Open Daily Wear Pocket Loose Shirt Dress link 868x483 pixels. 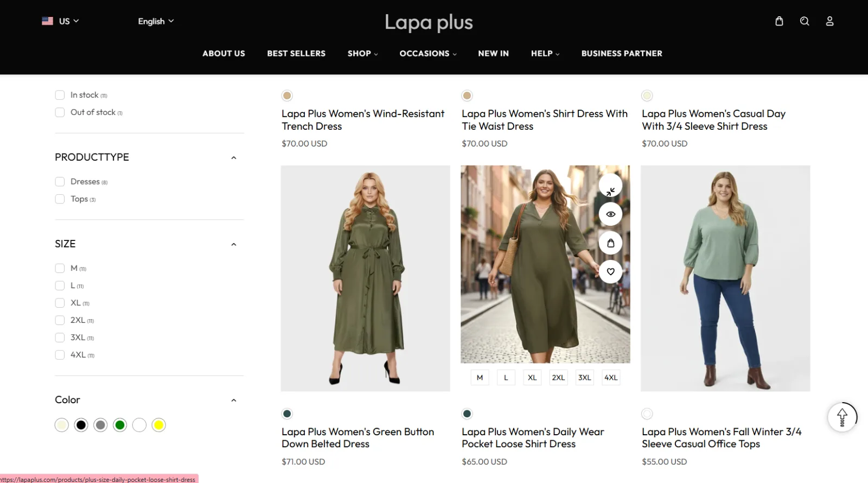pyautogui.click(x=533, y=438)
